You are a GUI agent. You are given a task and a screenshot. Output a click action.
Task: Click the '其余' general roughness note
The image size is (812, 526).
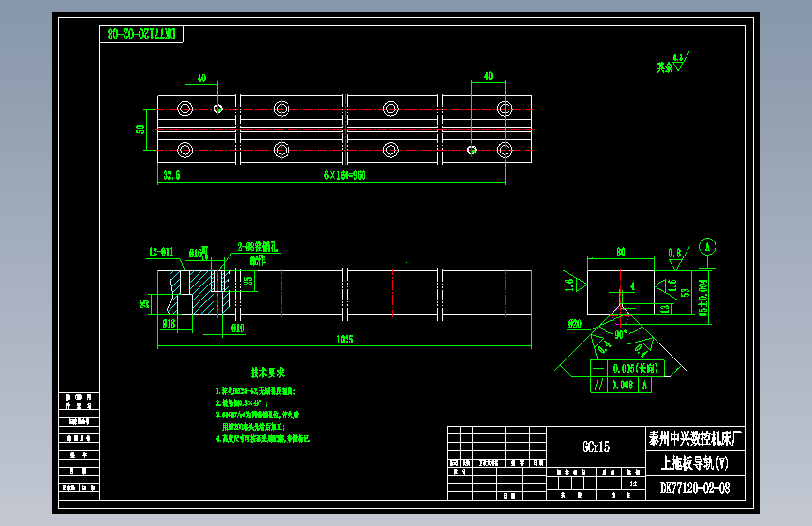664,66
